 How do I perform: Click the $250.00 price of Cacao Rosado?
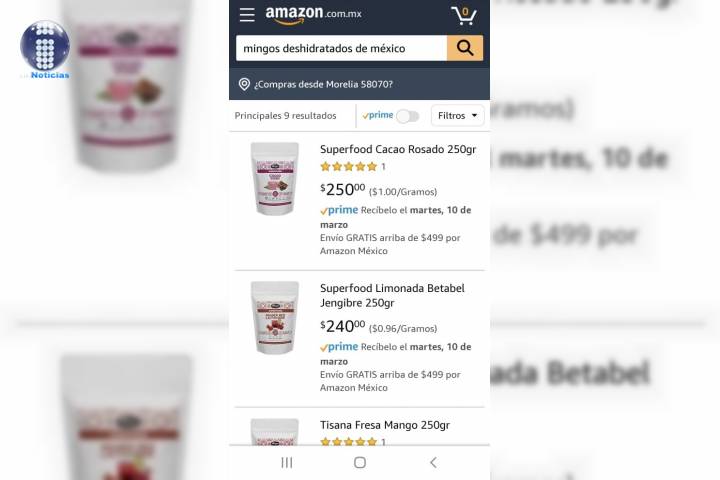pos(343,189)
